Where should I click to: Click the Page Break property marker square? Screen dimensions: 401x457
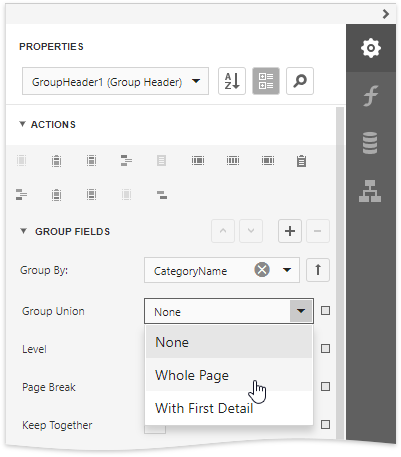pyautogui.click(x=325, y=387)
